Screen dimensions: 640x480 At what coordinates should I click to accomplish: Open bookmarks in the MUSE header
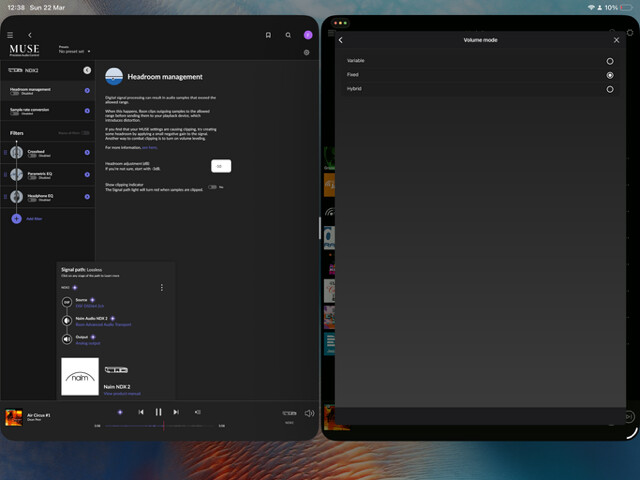coord(268,35)
